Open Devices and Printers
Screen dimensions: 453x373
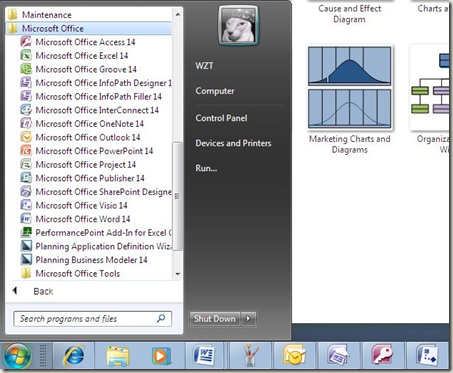click(233, 143)
